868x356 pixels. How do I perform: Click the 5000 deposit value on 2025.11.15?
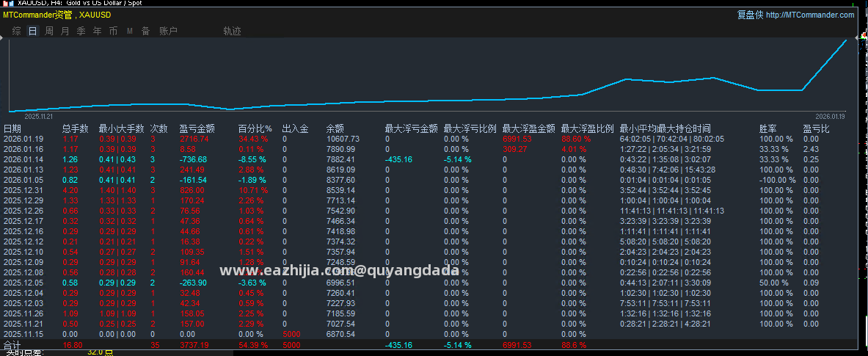click(291, 335)
